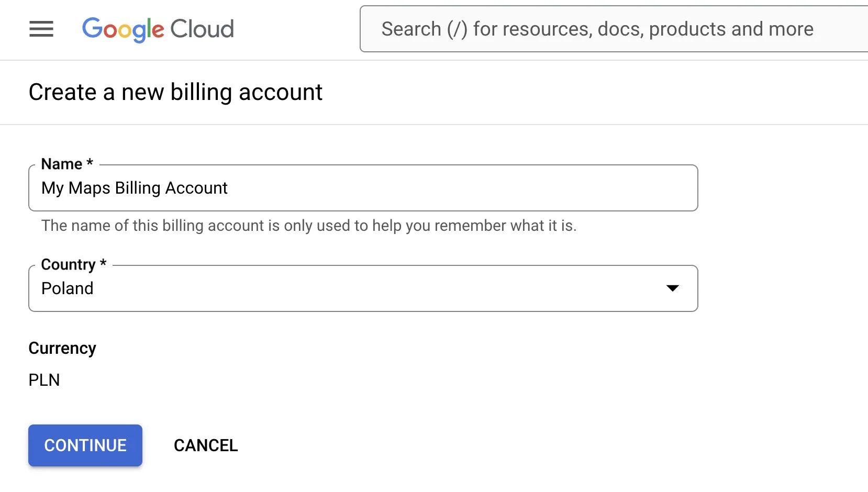
Task: Click the 'Create a new billing account' heading
Action: coord(176,92)
